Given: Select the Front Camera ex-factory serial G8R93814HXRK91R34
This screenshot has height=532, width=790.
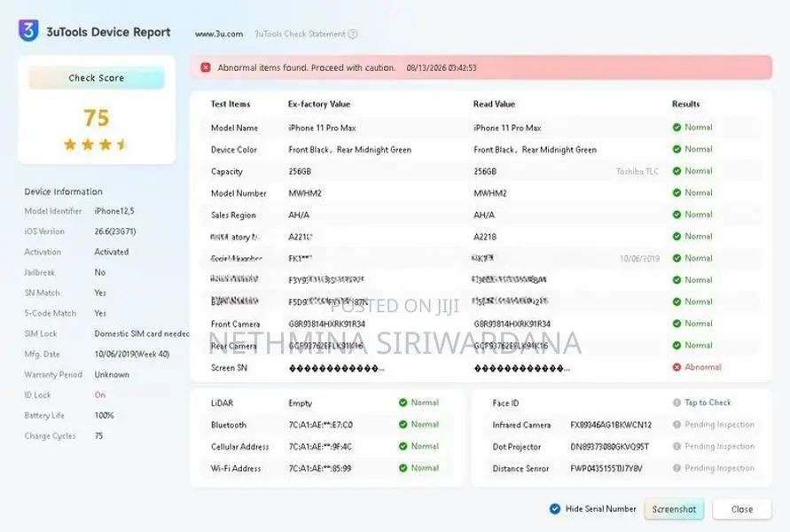Looking at the screenshot, I should [x=326, y=324].
